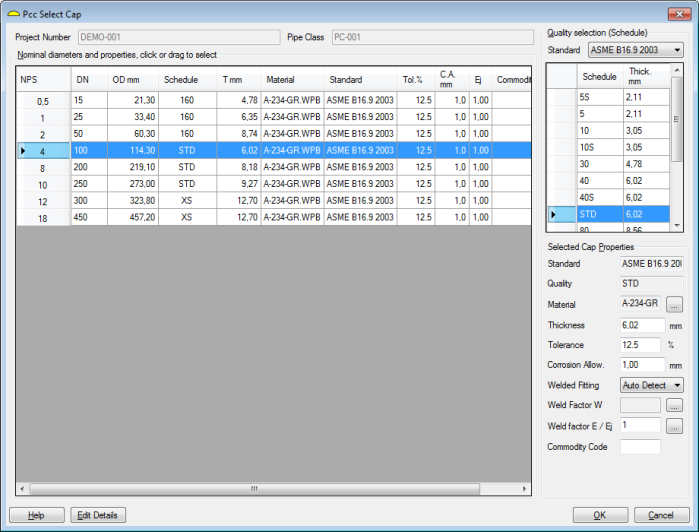Open the Welded Fitting Auto Detect dropdown
Screen dimensions: 699x532
click(x=652, y=385)
